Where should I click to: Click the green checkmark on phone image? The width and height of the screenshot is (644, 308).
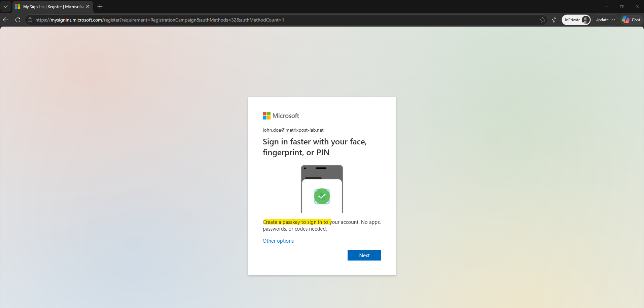(x=322, y=196)
